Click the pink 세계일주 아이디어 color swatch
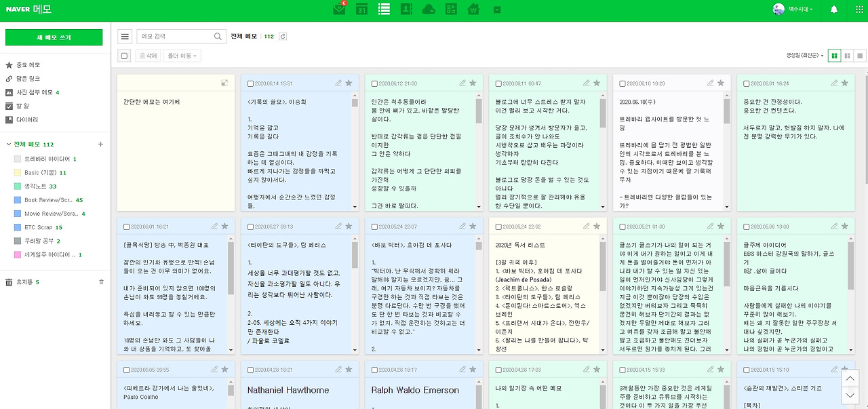This screenshot has height=409, width=868. [x=18, y=254]
